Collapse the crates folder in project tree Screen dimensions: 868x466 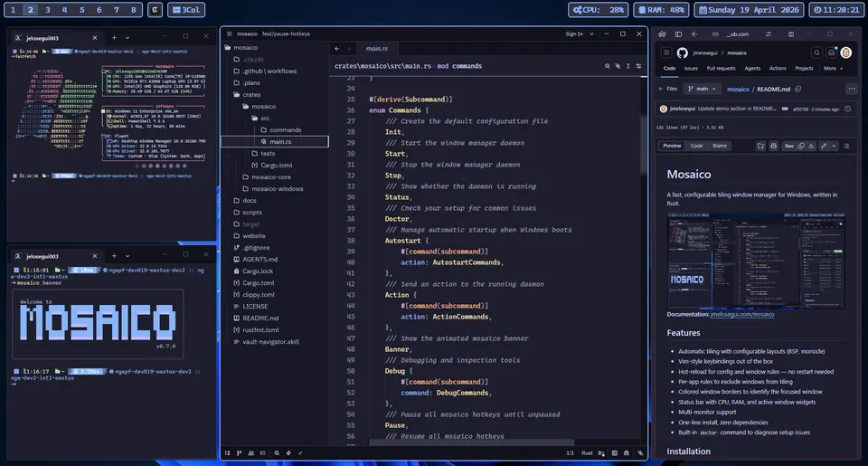(247, 95)
